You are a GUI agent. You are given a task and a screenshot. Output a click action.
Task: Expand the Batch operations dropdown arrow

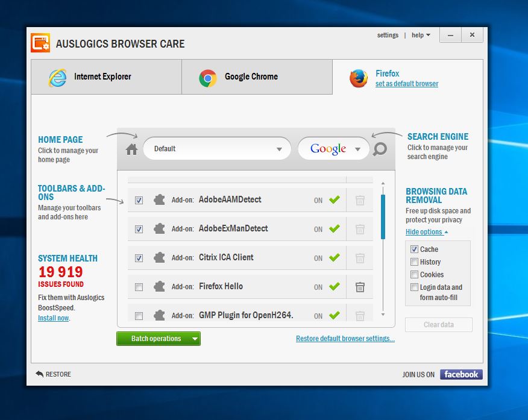pyautogui.click(x=195, y=339)
